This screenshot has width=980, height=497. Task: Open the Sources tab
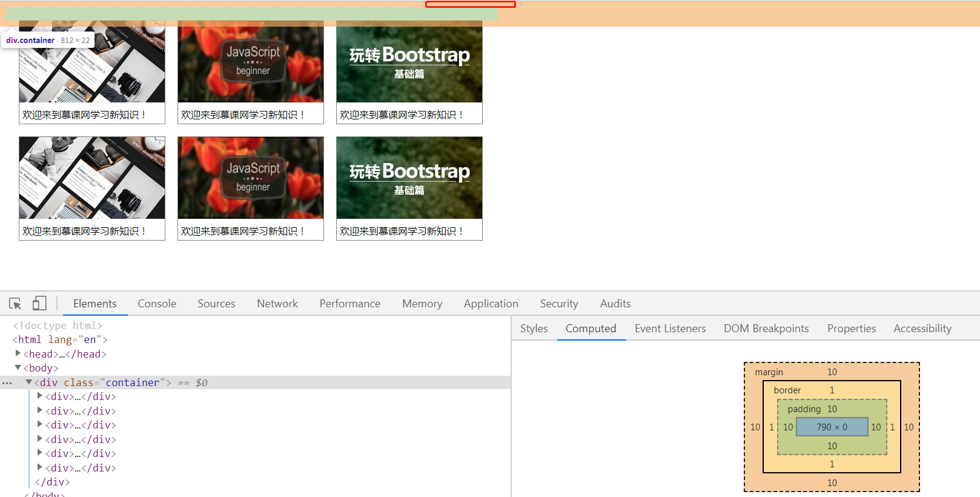coord(216,304)
